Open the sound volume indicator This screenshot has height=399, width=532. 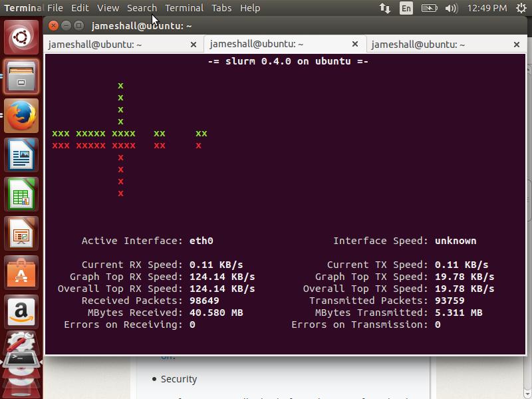452,8
